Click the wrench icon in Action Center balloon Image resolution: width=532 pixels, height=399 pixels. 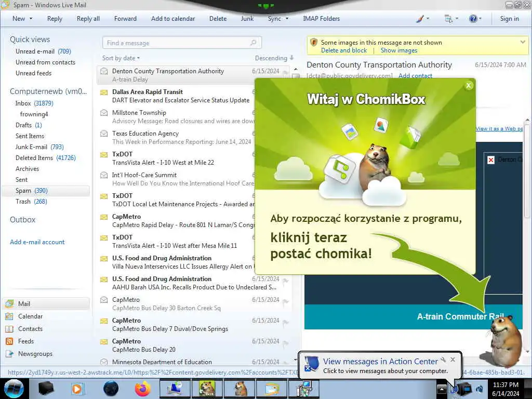(443, 360)
